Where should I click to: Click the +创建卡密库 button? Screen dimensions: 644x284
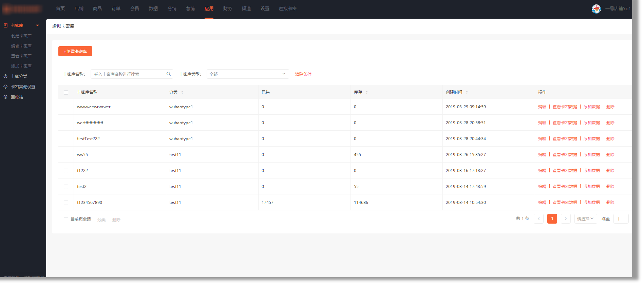click(x=75, y=51)
